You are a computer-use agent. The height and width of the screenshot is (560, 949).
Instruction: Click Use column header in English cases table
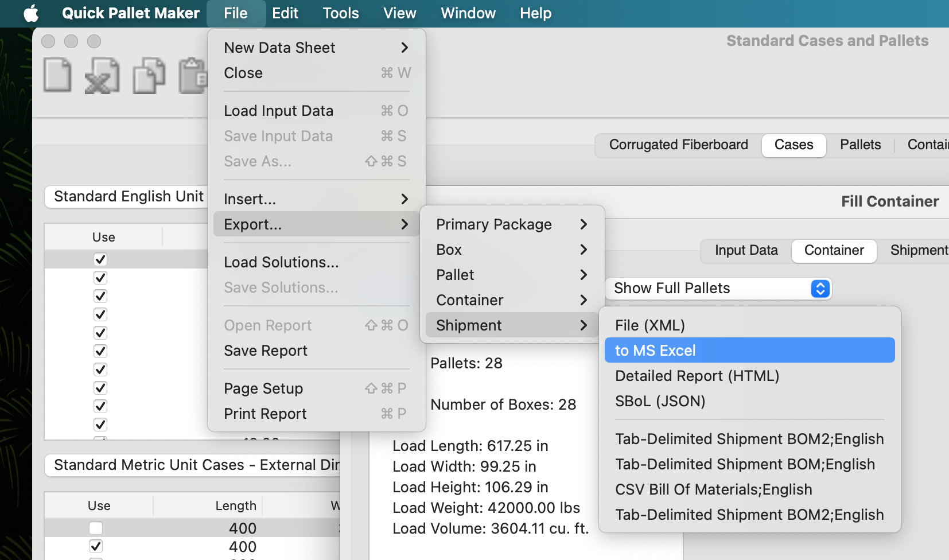pyautogui.click(x=104, y=238)
